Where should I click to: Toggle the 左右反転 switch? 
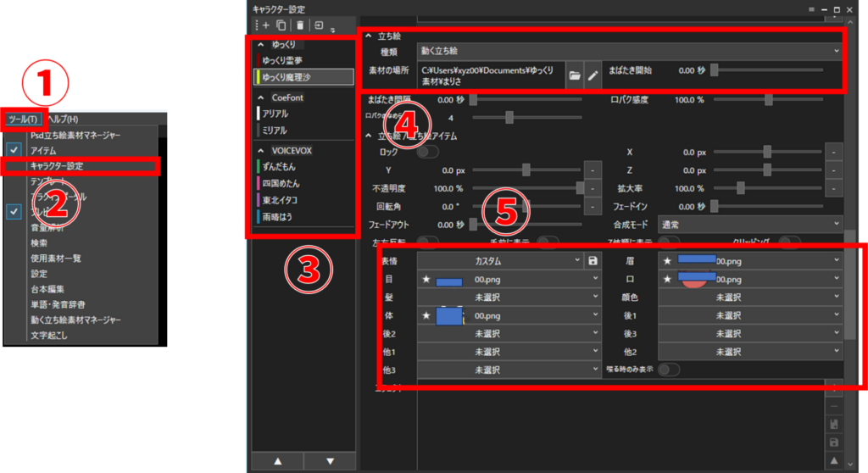(428, 242)
